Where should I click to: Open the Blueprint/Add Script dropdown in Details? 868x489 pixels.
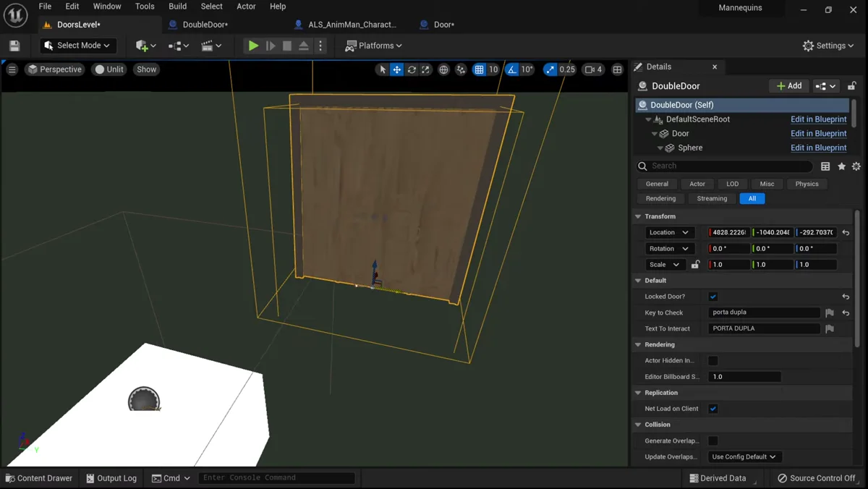click(x=826, y=86)
